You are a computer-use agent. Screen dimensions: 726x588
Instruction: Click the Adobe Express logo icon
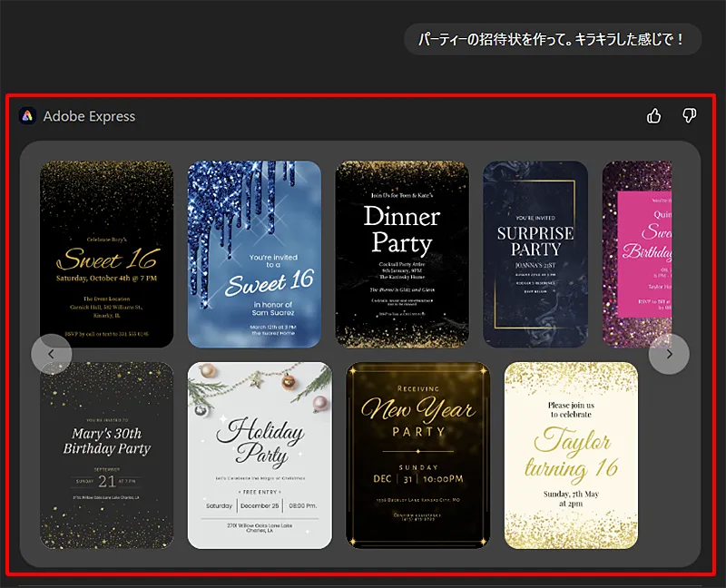29,116
